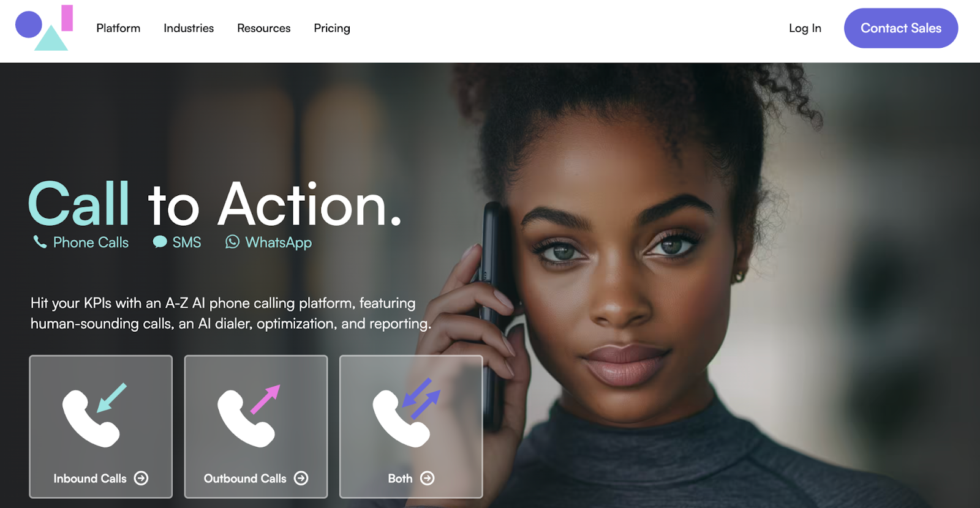980x508 pixels.
Task: Click the outbound call phone icon with pink arrow
Action: [x=249, y=415]
